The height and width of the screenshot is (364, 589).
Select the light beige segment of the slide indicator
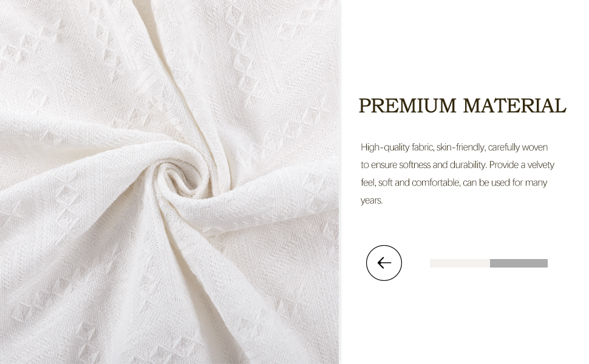point(460,263)
